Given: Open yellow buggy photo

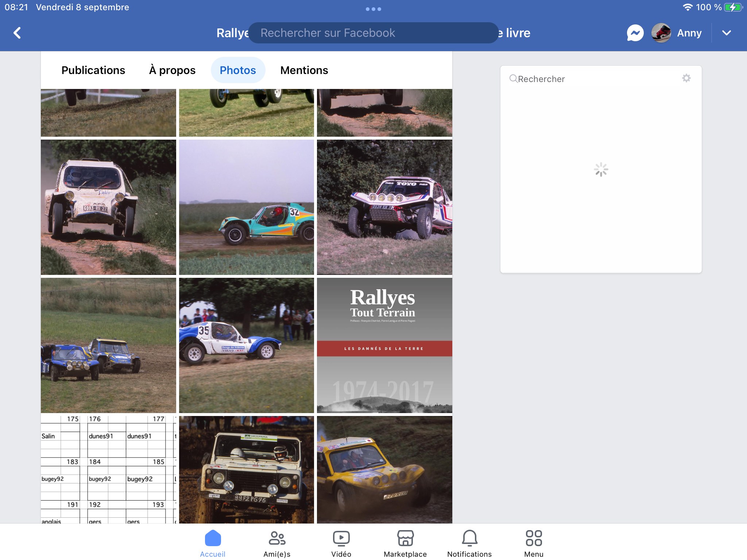Looking at the screenshot, I should click(x=384, y=470).
